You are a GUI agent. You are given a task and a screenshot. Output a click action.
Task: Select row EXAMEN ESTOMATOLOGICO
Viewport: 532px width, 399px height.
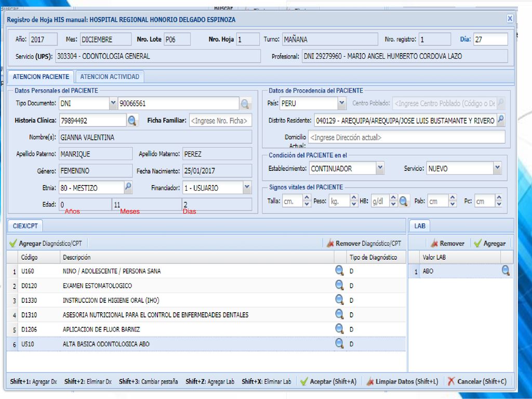coord(206,286)
